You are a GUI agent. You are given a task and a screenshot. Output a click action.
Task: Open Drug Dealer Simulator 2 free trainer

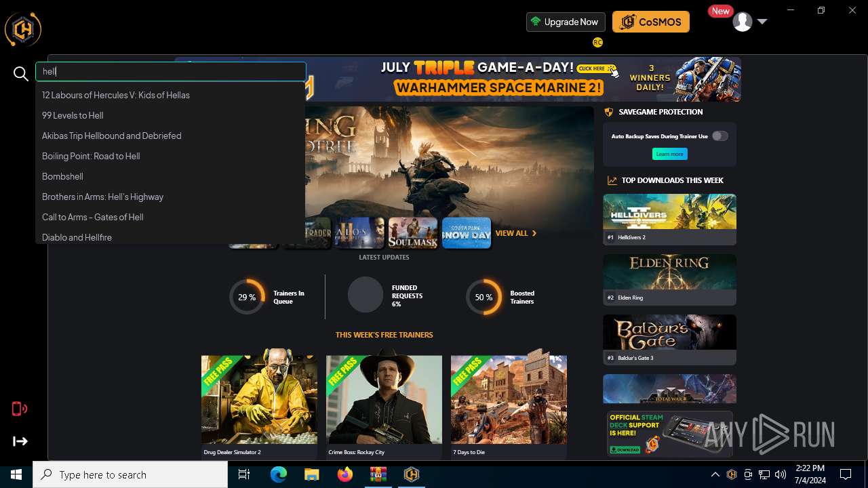[x=259, y=405]
